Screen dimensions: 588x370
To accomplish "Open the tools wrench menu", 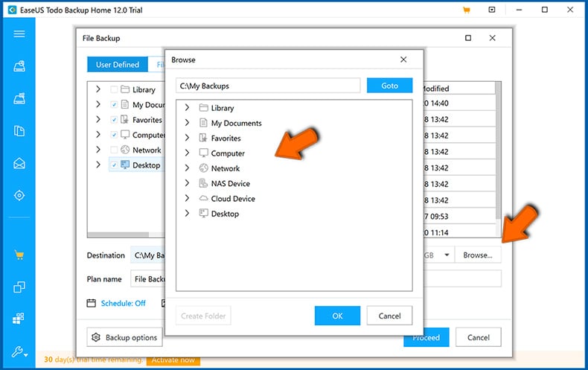I will 19,351.
